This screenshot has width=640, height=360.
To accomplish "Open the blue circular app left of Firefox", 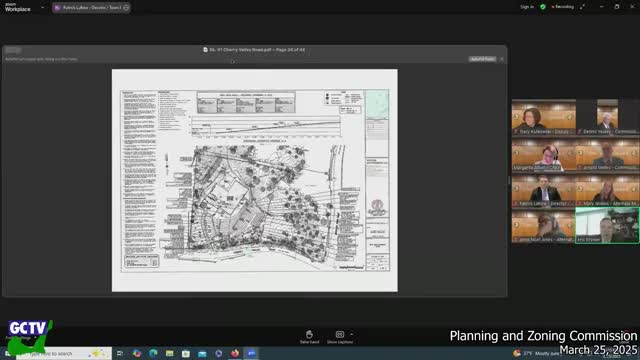I will click(x=218, y=353).
